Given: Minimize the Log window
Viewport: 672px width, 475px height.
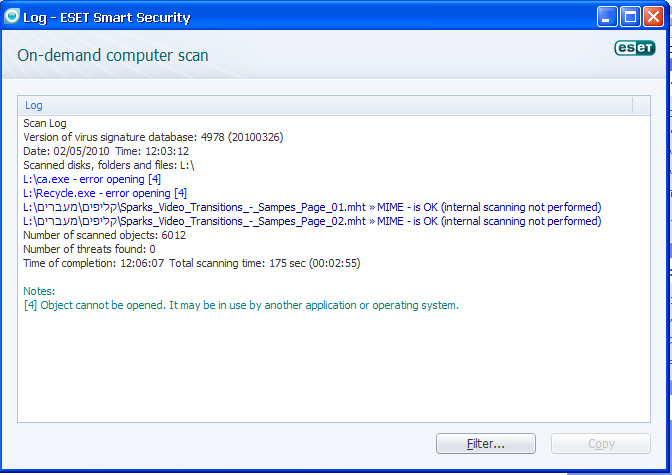Looking at the screenshot, I should coord(609,17).
